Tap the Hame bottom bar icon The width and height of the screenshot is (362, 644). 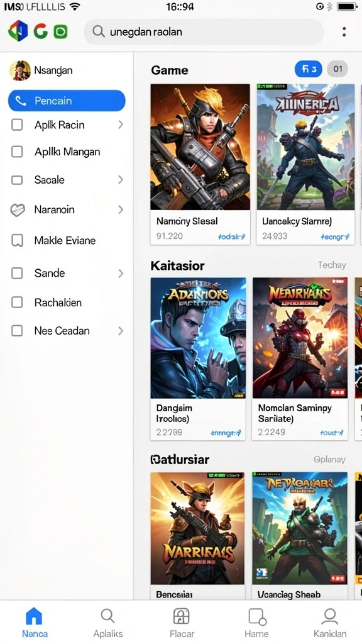[257, 616]
